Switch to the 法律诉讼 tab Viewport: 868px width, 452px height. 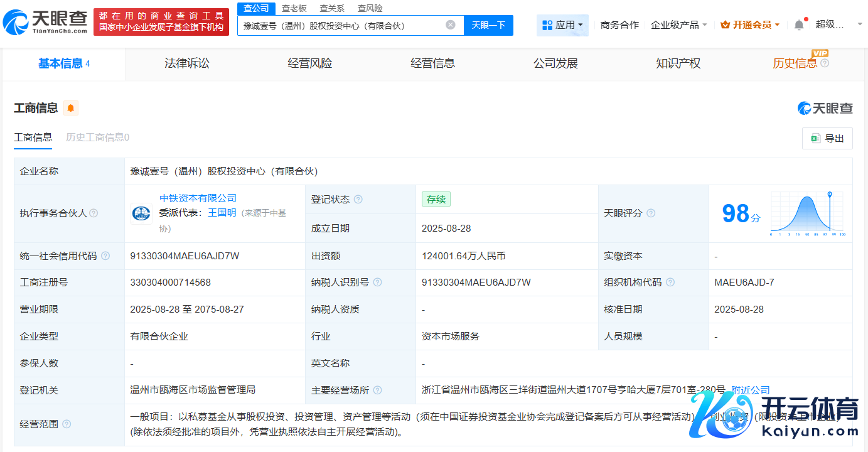[186, 63]
